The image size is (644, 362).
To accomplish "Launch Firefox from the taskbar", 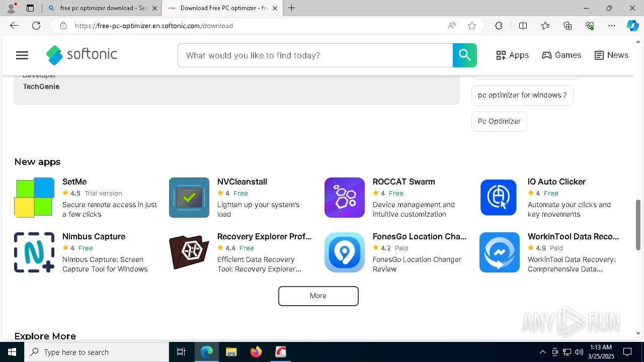I will [x=256, y=352].
